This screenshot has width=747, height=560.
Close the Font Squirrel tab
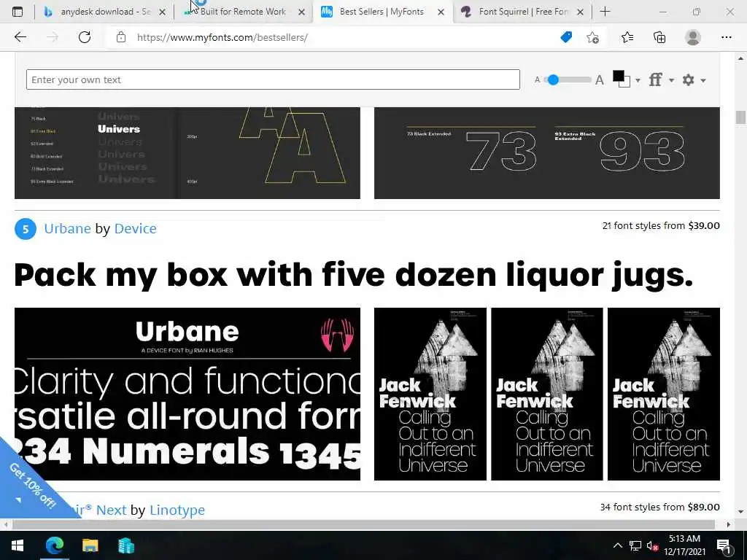coord(580,12)
